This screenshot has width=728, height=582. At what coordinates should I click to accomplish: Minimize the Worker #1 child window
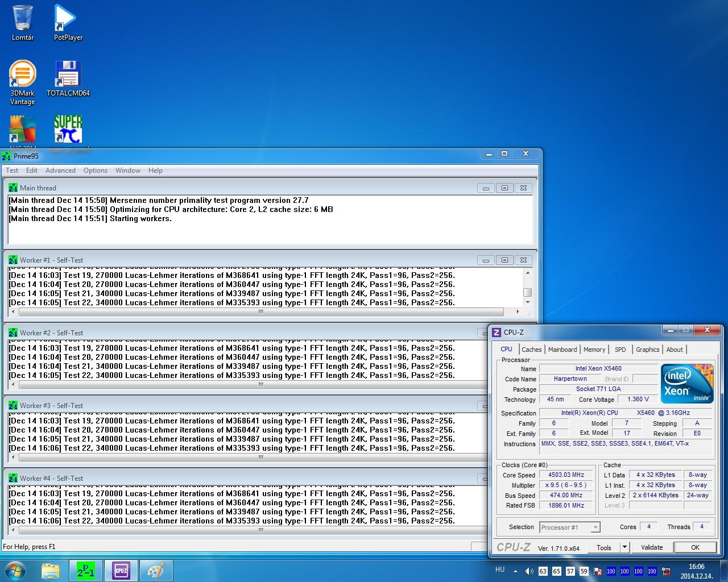(x=486, y=260)
